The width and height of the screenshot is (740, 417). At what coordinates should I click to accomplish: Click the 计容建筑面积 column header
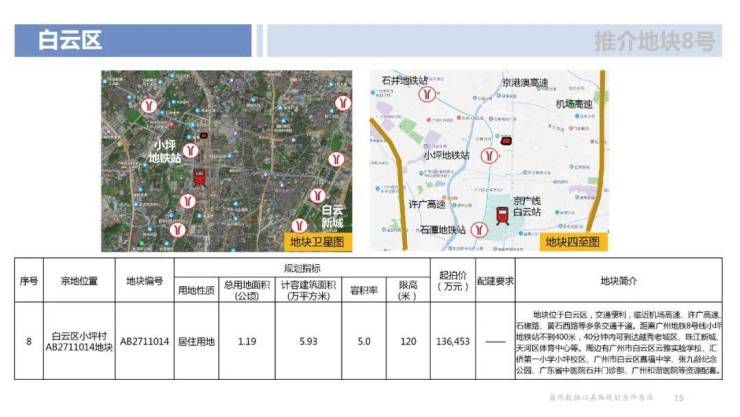pos(308,290)
